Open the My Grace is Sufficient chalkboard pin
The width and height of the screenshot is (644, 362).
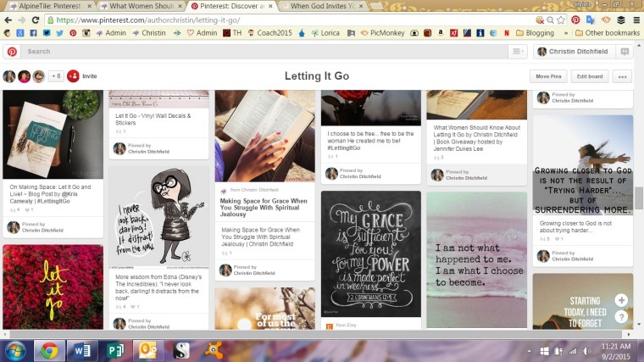click(x=370, y=253)
